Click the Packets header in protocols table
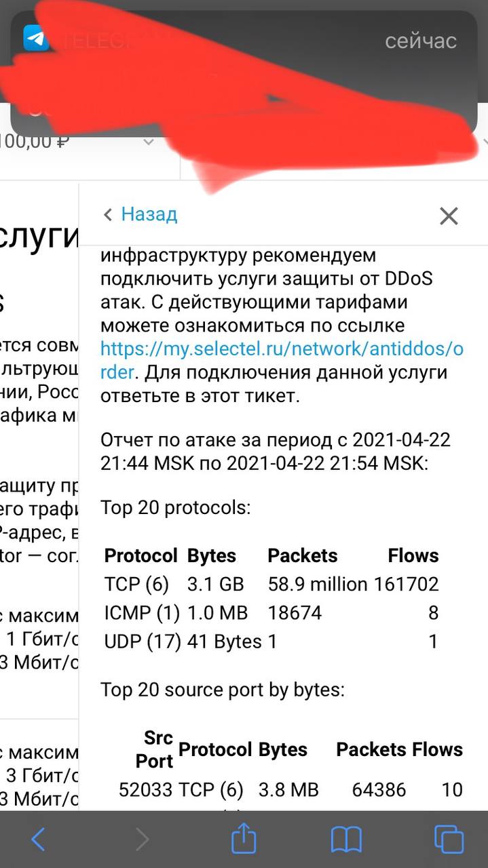 302,555
